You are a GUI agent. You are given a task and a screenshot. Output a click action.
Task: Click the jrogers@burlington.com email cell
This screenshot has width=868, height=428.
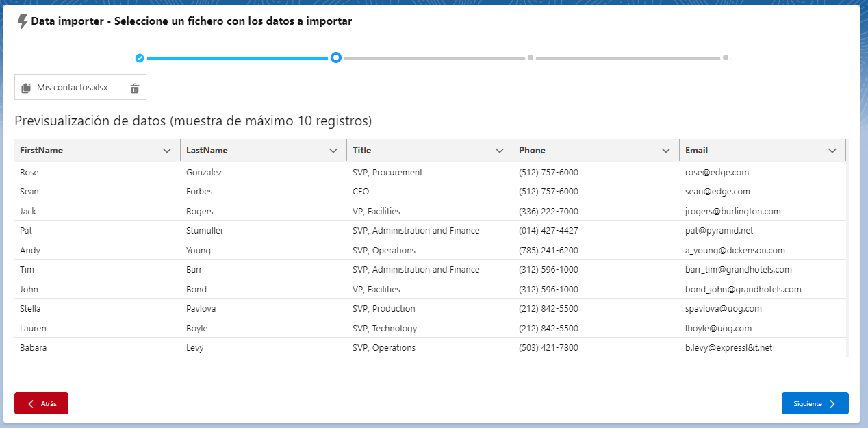pos(763,212)
